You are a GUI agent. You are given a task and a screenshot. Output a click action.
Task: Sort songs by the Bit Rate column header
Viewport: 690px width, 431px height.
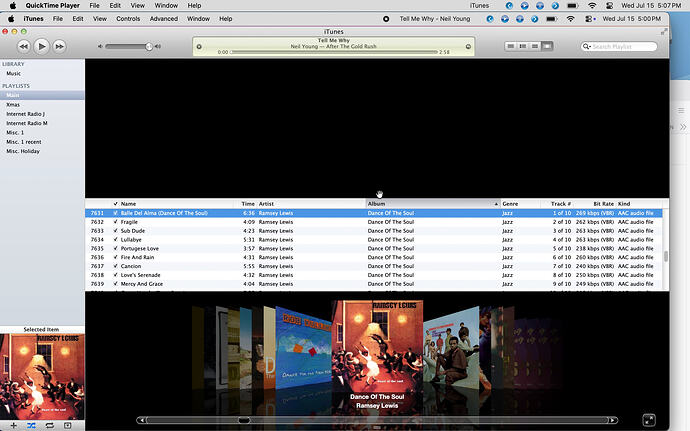(595, 204)
